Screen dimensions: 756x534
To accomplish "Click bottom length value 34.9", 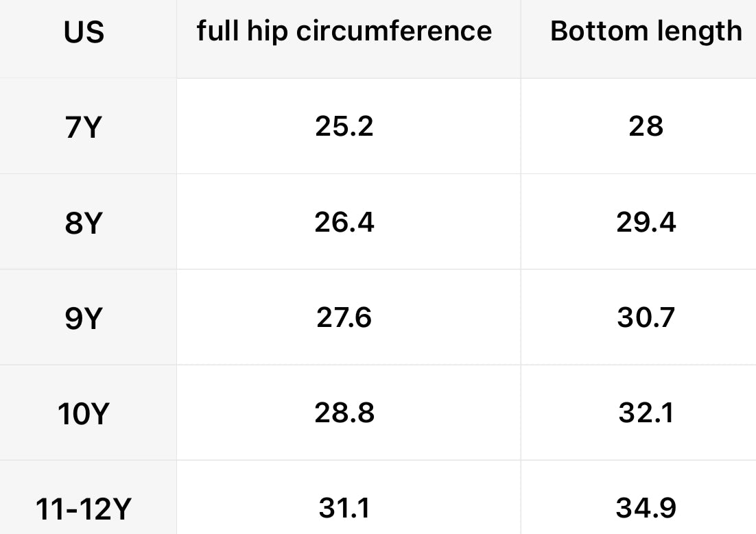I will (x=646, y=508).
